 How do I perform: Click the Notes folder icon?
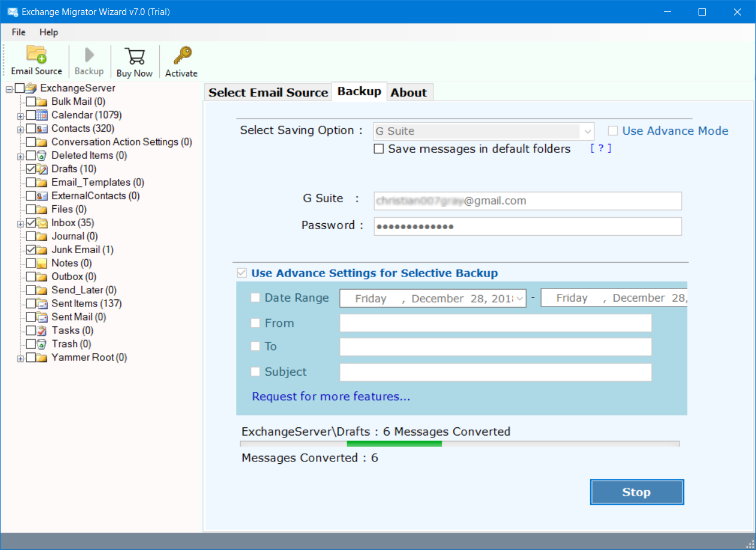coord(42,263)
